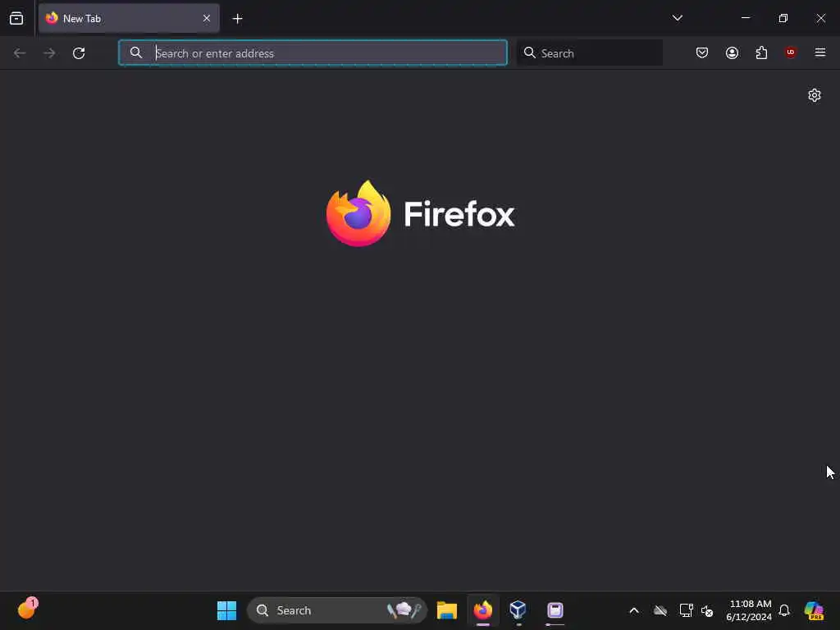Show hidden system tray icons
This screenshot has width=840, height=630.
(634, 610)
